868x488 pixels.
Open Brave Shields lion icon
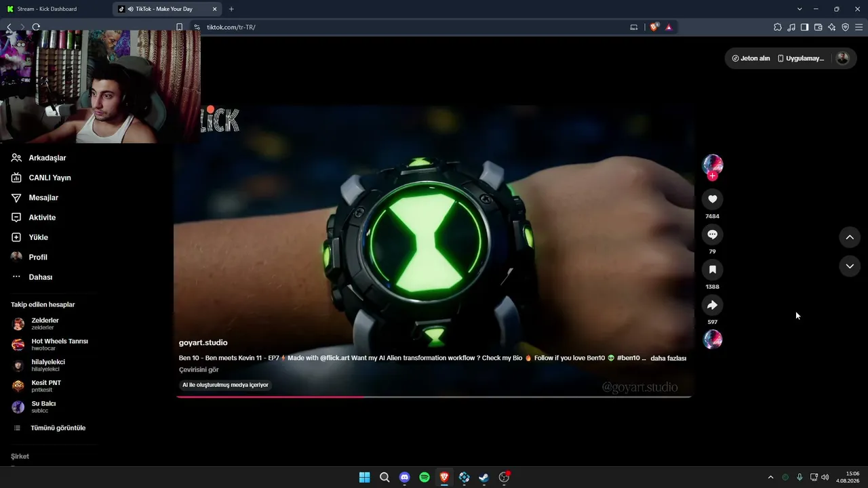click(x=654, y=27)
